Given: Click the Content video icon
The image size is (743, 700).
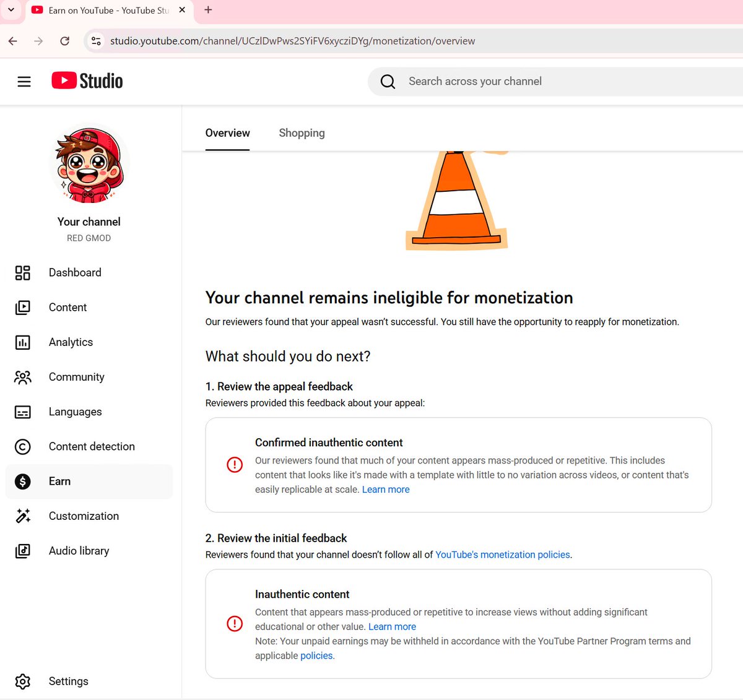Looking at the screenshot, I should click(x=23, y=308).
